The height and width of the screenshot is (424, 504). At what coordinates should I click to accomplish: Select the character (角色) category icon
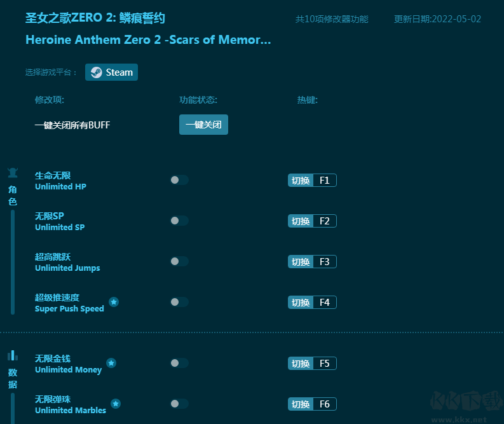coord(13,173)
